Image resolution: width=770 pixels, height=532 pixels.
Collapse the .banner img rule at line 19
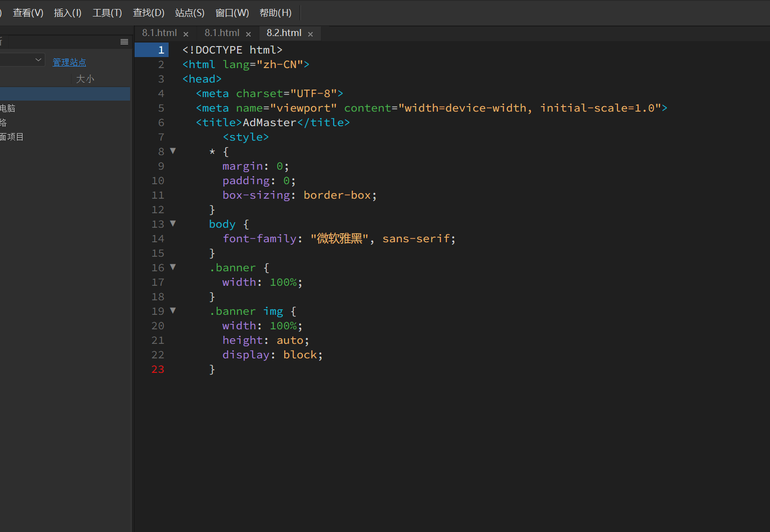[x=173, y=310]
